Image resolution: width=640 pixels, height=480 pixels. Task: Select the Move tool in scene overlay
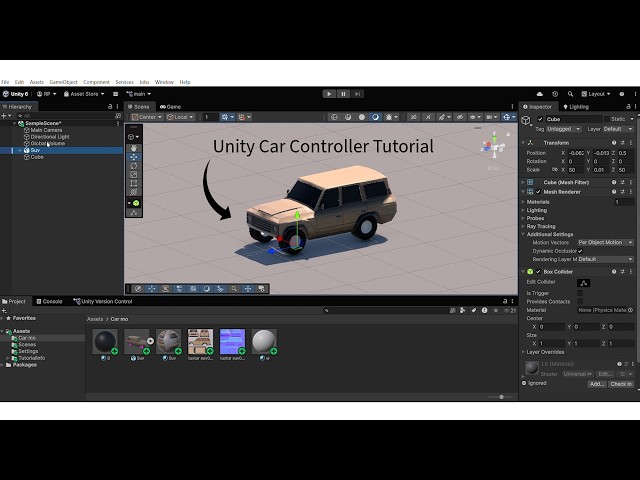point(134,157)
